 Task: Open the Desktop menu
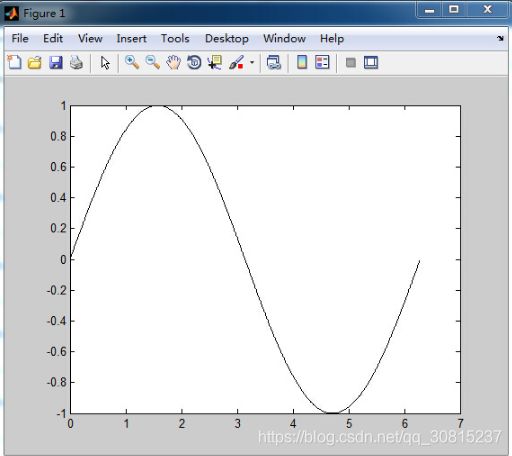click(227, 39)
